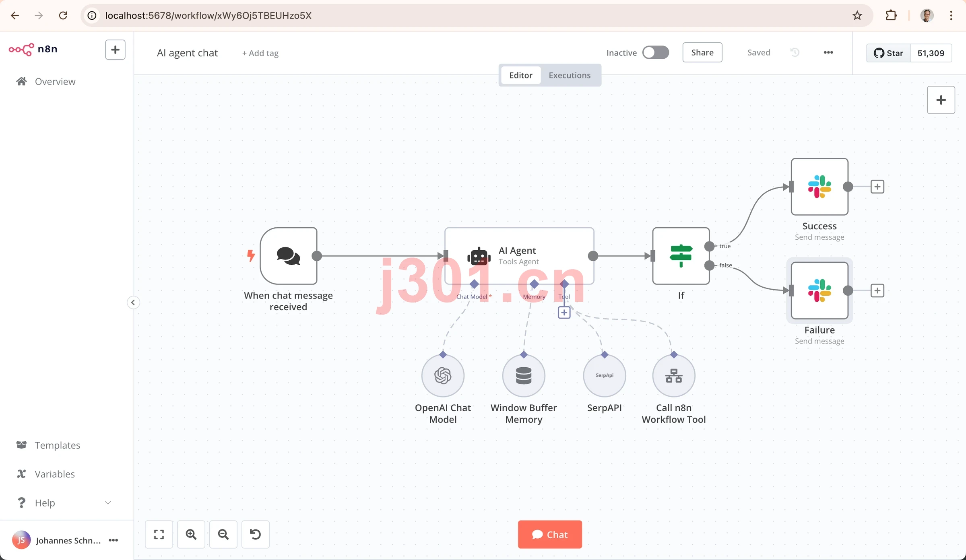The image size is (966, 560).
Task: Collapse the left sidebar
Action: click(133, 302)
